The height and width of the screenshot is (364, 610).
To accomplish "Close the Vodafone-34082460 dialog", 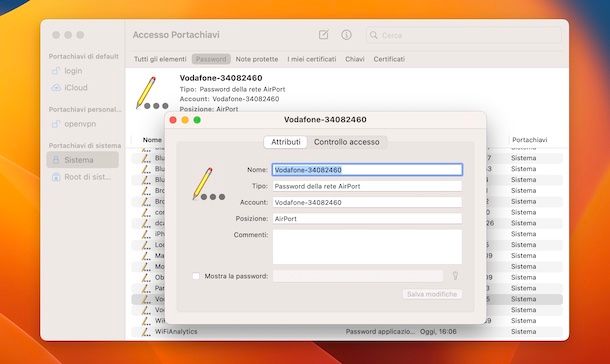I will coord(173,120).
